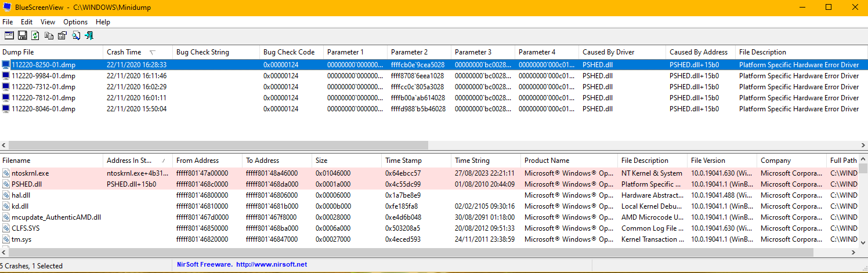This screenshot has height=273, width=868.
Task: Sort by Caused By Driver column header
Action: 623,52
